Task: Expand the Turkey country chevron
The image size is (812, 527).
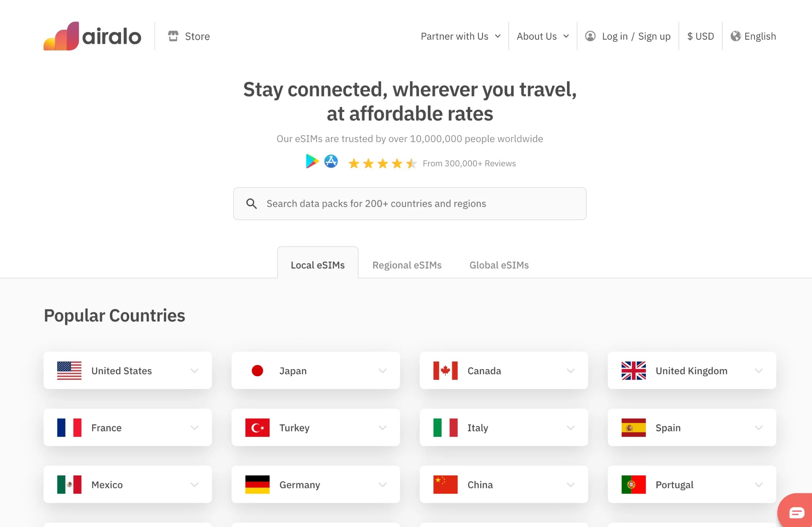Action: coord(382,428)
